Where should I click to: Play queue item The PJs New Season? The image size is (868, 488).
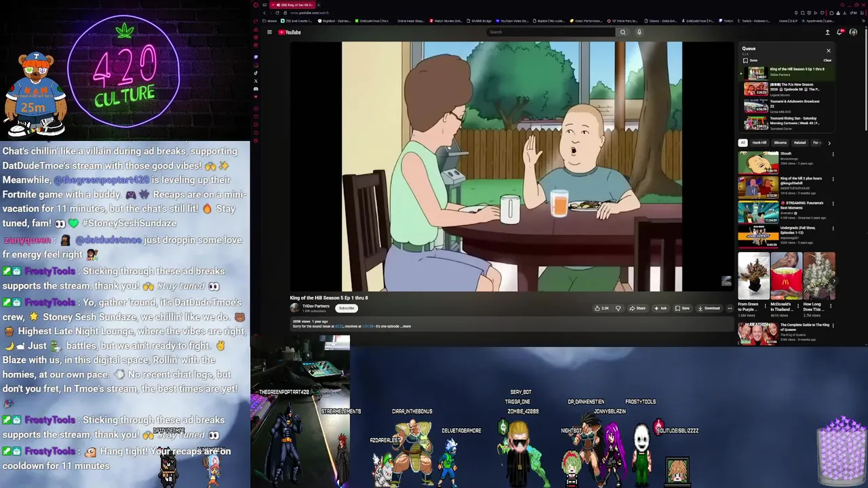click(x=787, y=88)
